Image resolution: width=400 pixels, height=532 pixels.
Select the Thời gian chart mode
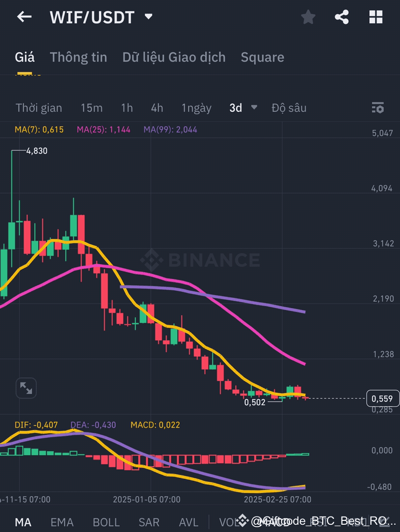coord(39,108)
